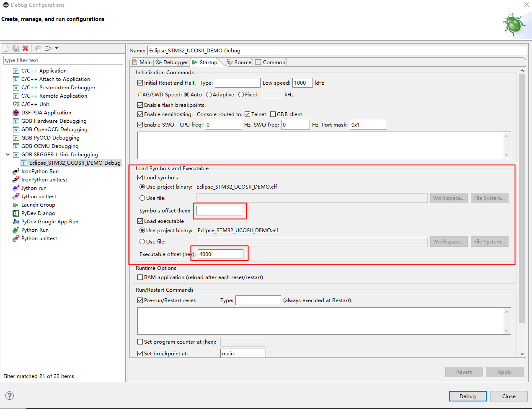Select the Adaptive JTAG/SWD speed option
The height and width of the screenshot is (409, 532).
pos(209,95)
